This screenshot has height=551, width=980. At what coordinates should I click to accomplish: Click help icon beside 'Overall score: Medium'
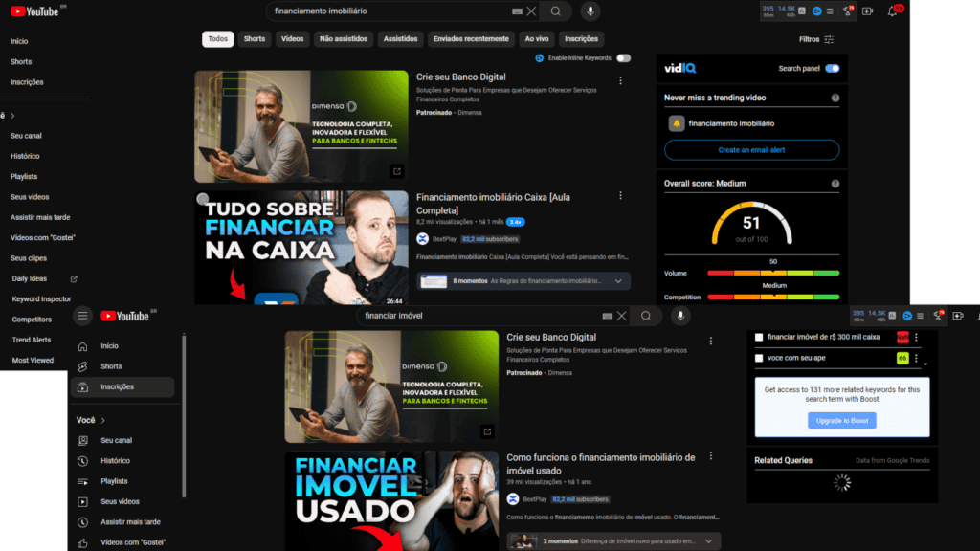[x=835, y=184]
